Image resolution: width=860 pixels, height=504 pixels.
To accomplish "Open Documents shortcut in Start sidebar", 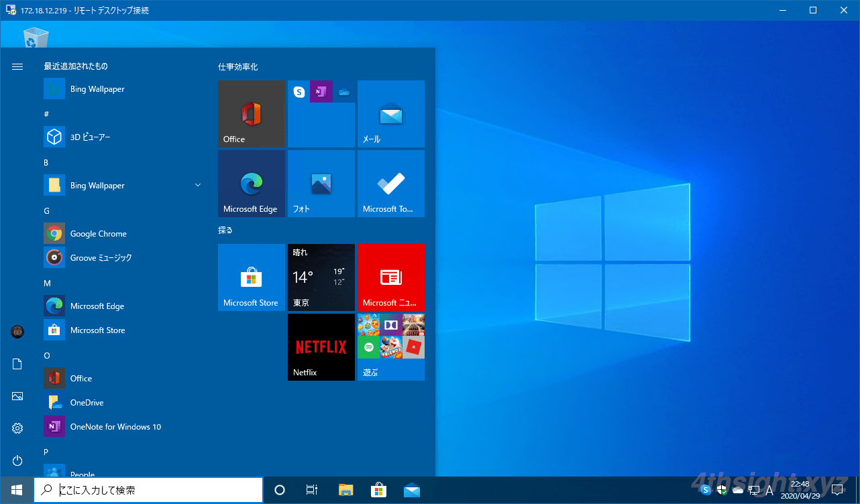I will [x=17, y=364].
